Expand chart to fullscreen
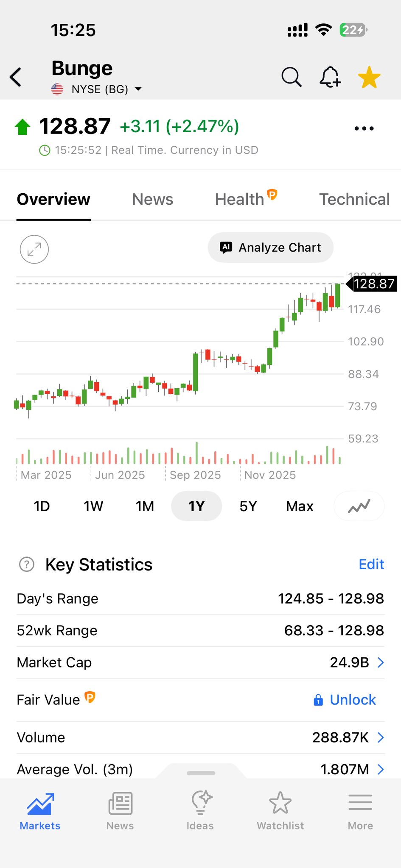 click(34, 249)
